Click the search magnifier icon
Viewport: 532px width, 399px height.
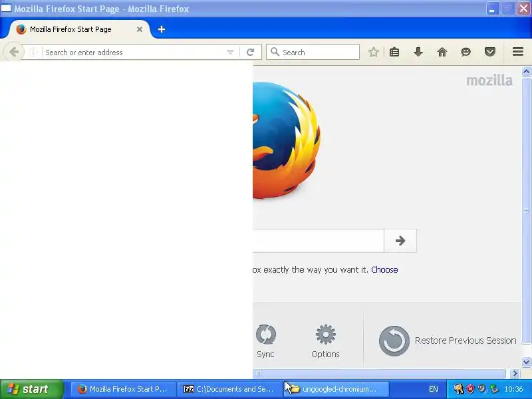tap(275, 52)
